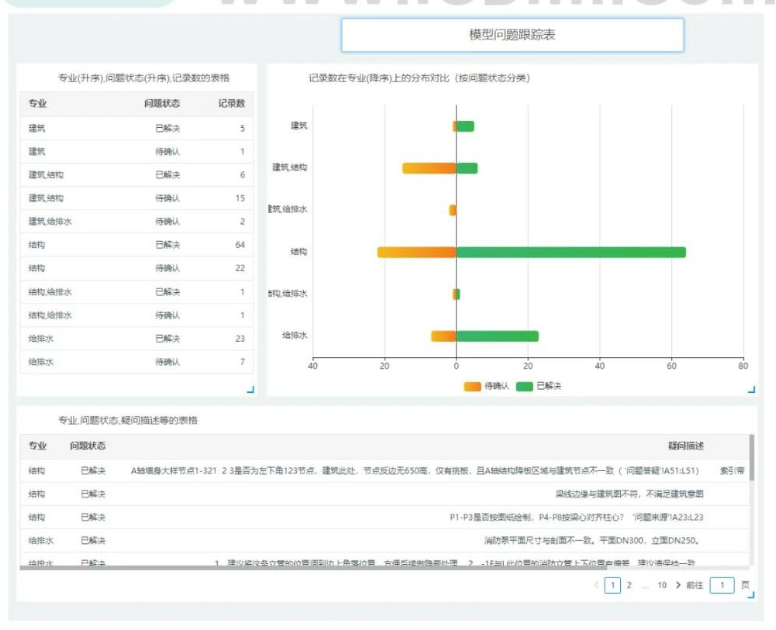Click the 待确认 legend label
Screen dimensions: 776x630
(496, 386)
